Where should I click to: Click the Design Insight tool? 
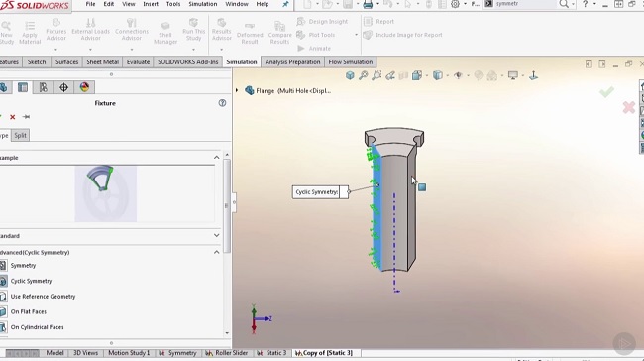tap(322, 22)
